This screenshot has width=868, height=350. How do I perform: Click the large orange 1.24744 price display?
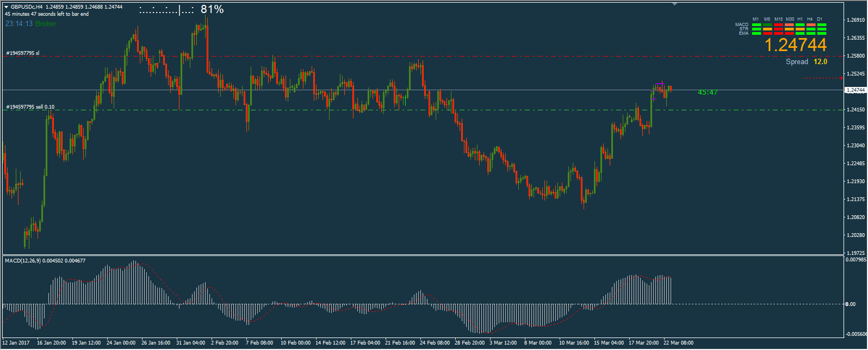[795, 45]
